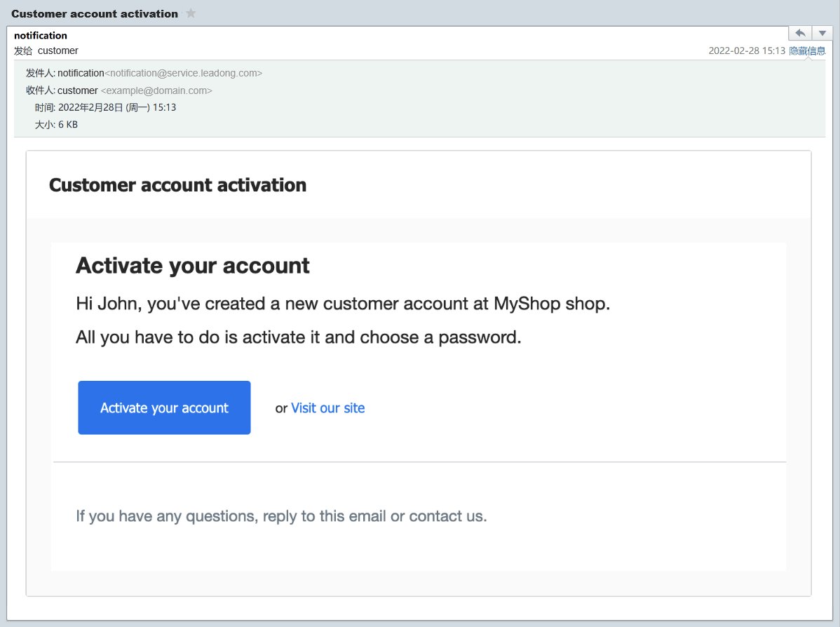Viewport: 840px width, 627px height.
Task: Click the email subject title in window header
Action: pyautogui.click(x=95, y=13)
